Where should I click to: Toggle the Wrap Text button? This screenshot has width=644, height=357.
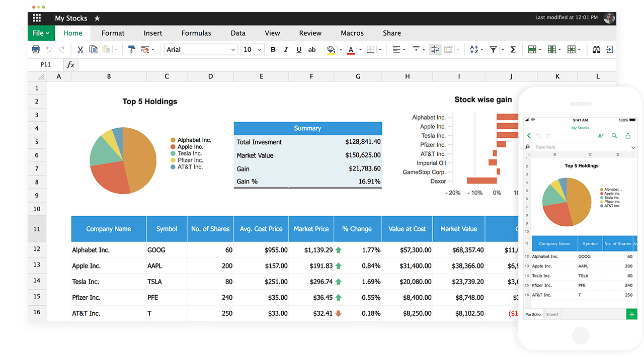coord(435,49)
